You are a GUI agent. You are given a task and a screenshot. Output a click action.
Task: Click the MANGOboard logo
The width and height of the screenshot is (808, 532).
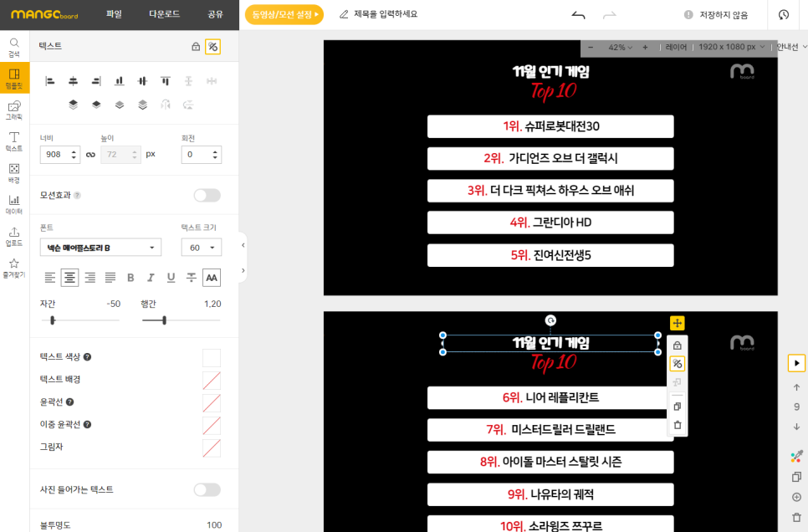44,14
